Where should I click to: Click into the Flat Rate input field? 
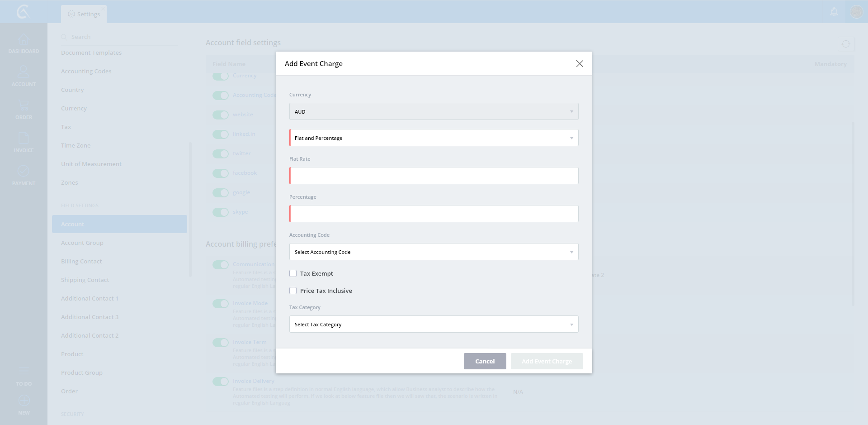[434, 176]
